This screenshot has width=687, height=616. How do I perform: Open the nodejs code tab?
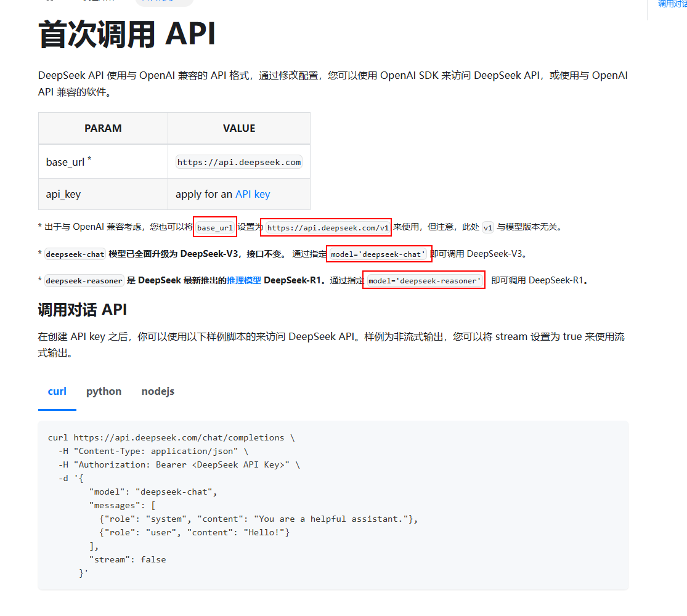[x=158, y=391]
